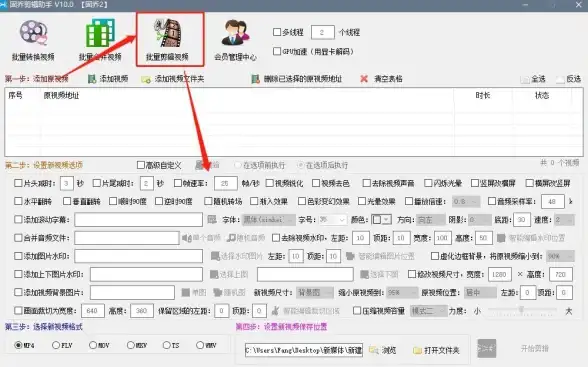
Task: Click the 添加滚动字幕 text field
Action: (138, 220)
